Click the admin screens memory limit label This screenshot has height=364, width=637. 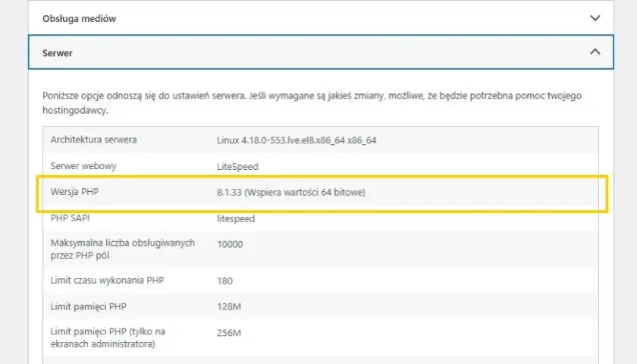[x=108, y=337]
